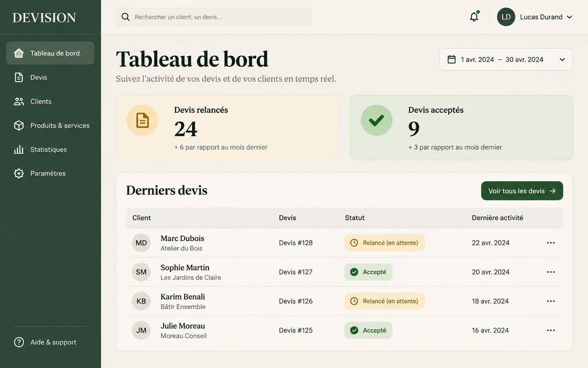588x368 pixels.
Task: Click the notification bell icon
Action: pyautogui.click(x=474, y=17)
